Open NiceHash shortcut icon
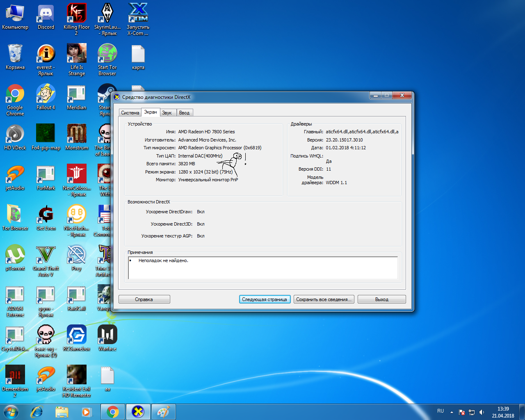This screenshot has height=420, width=525. click(x=77, y=220)
